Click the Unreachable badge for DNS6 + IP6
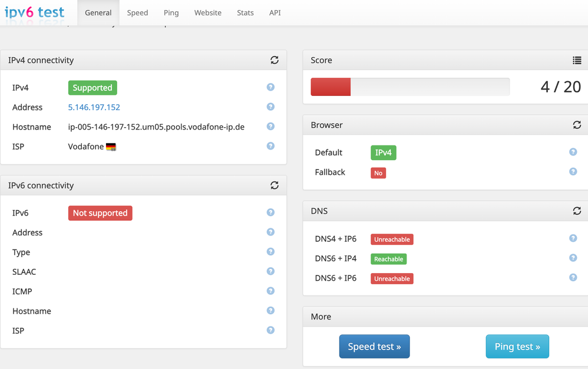588x369 pixels. click(392, 279)
